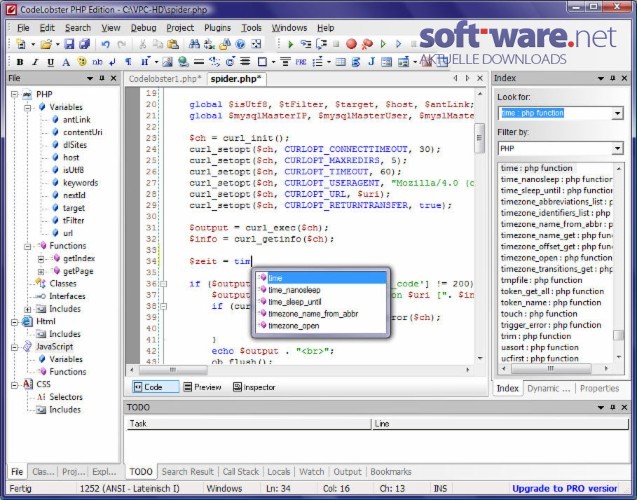The width and height of the screenshot is (637, 500).
Task: Click the editor vertical scrollbar thumb
Action: (x=479, y=138)
